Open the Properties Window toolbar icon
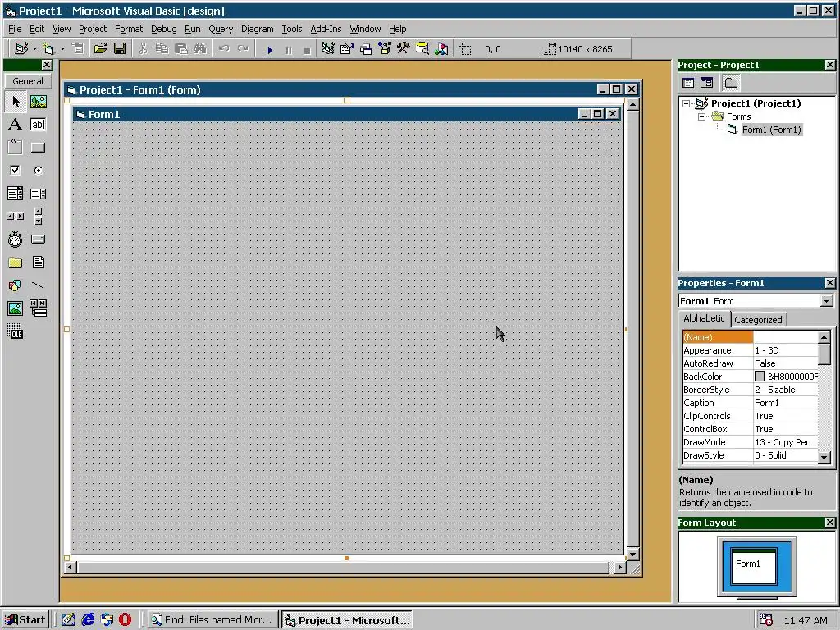Viewport: 840px width, 630px height. coord(347,49)
